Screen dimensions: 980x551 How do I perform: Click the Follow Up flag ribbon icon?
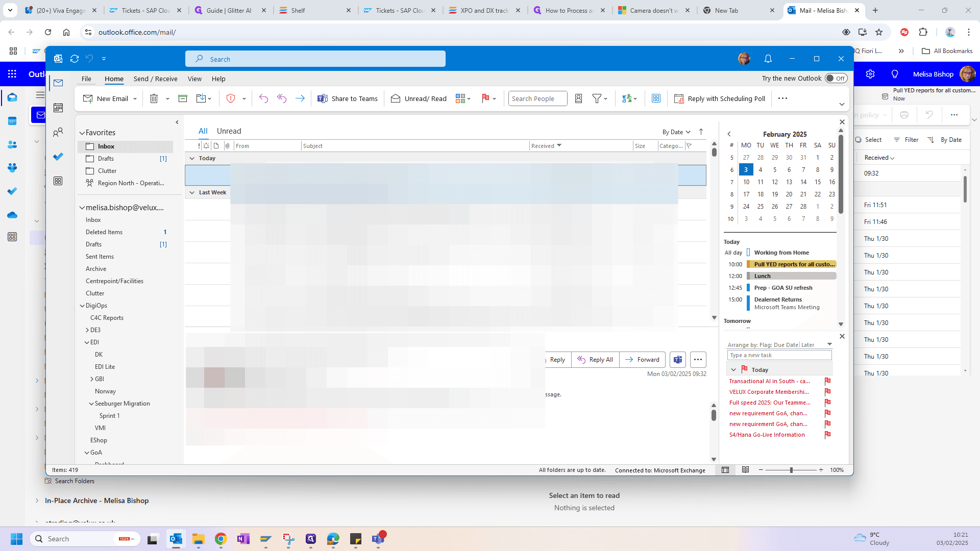coord(485,98)
